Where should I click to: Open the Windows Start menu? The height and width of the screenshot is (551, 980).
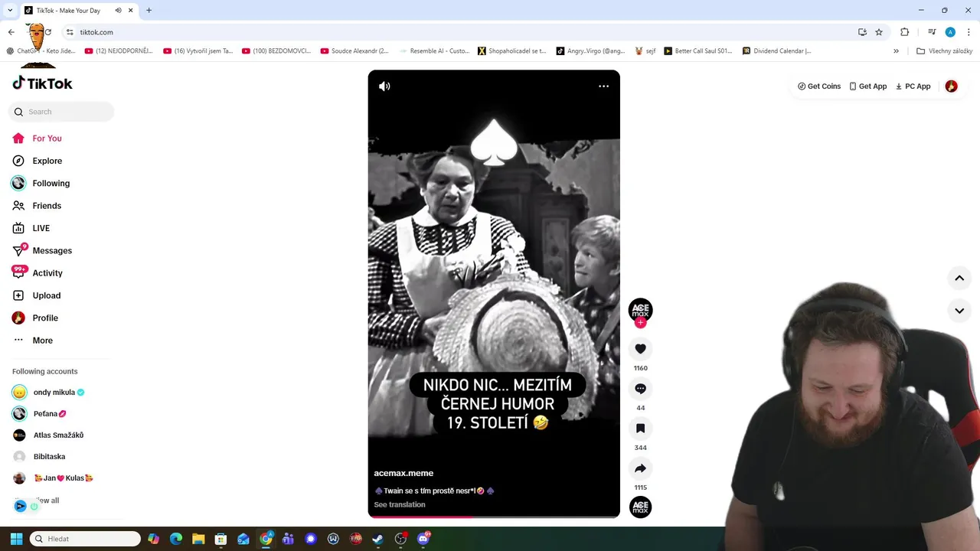[16, 539]
